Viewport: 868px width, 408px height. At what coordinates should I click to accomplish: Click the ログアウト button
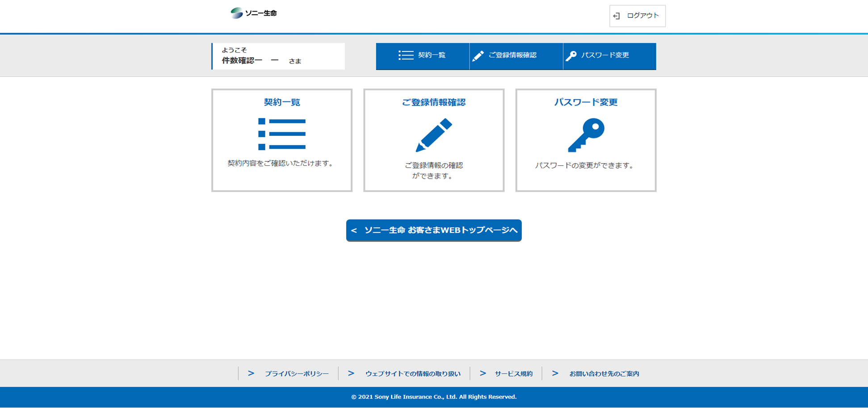pyautogui.click(x=637, y=16)
